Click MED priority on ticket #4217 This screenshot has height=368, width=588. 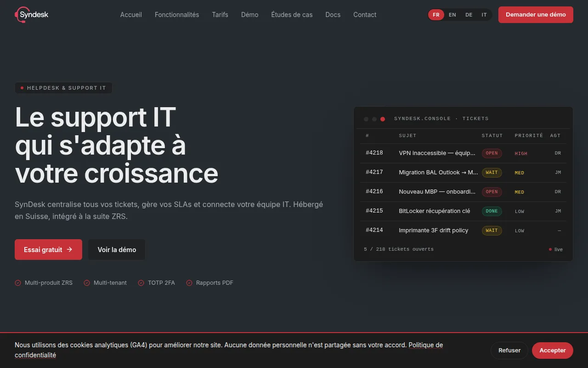pyautogui.click(x=520, y=173)
